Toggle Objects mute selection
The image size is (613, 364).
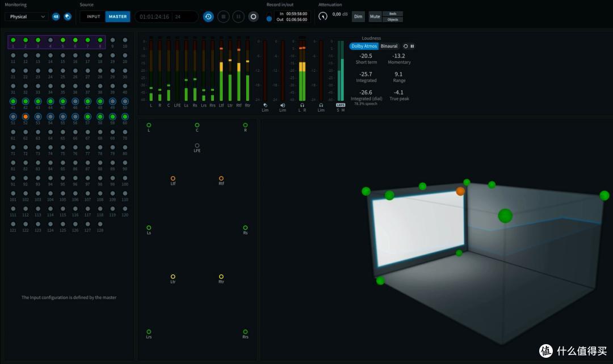click(393, 19)
